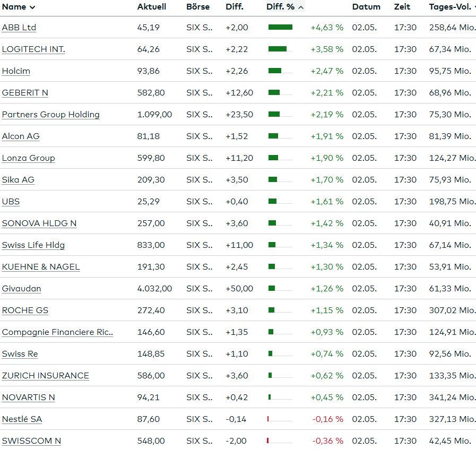Image resolution: width=476 pixels, height=449 pixels.
Task: Open the NOVARTIS N stock link
Action: point(28,398)
